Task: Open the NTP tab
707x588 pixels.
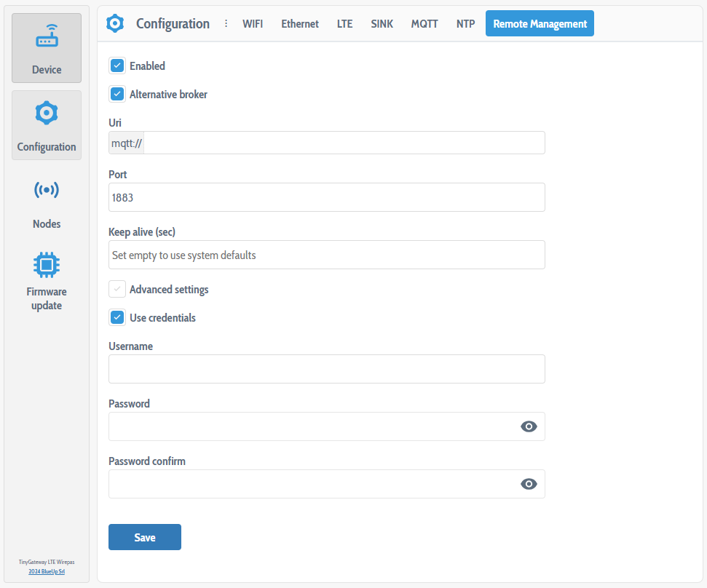Action: [465, 23]
